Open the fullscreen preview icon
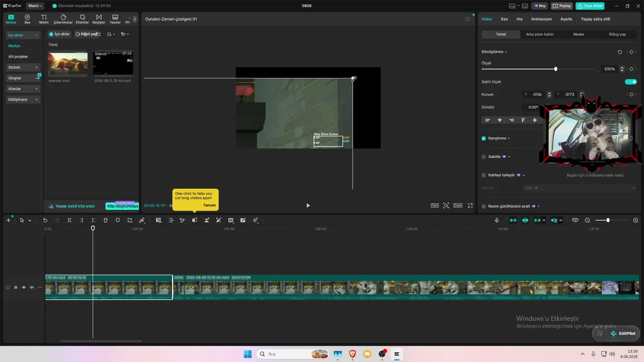The image size is (644, 362). [470, 205]
